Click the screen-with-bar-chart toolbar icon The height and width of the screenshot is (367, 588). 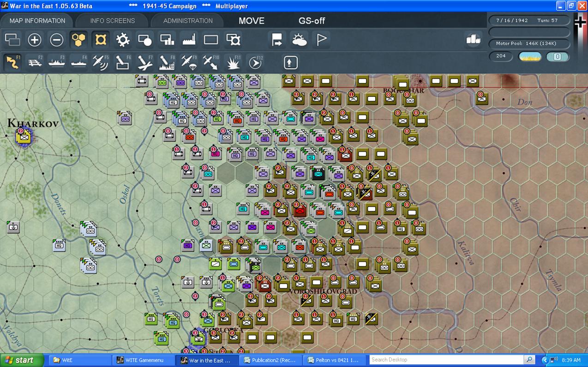[167, 40]
